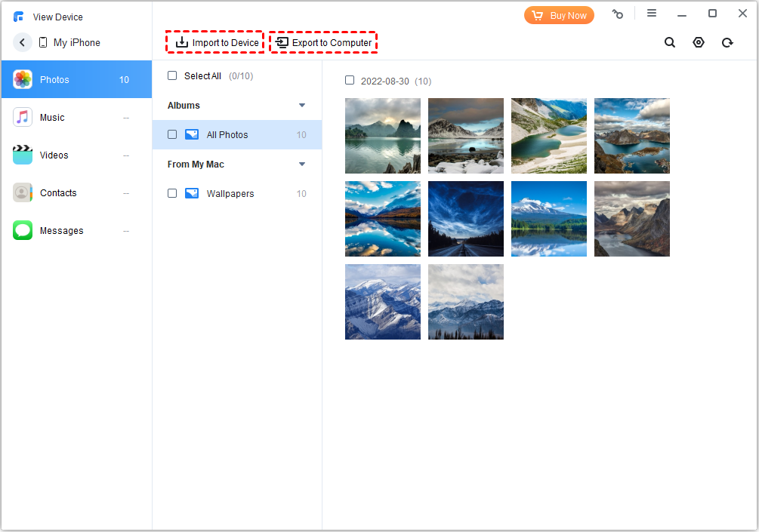Click Export to Computer button
This screenshot has height=532, width=759.
coord(323,43)
